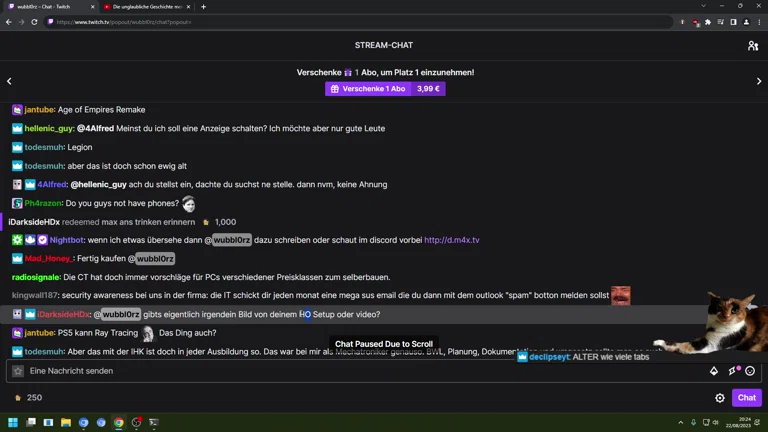768x432 pixels.
Task: Open the terminal icon on the taskbar
Action: (154, 422)
